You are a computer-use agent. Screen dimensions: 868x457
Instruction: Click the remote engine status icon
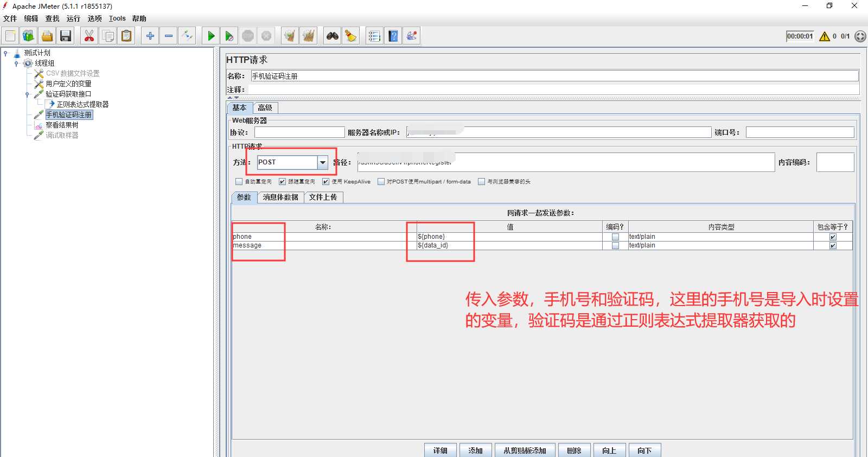(x=860, y=36)
